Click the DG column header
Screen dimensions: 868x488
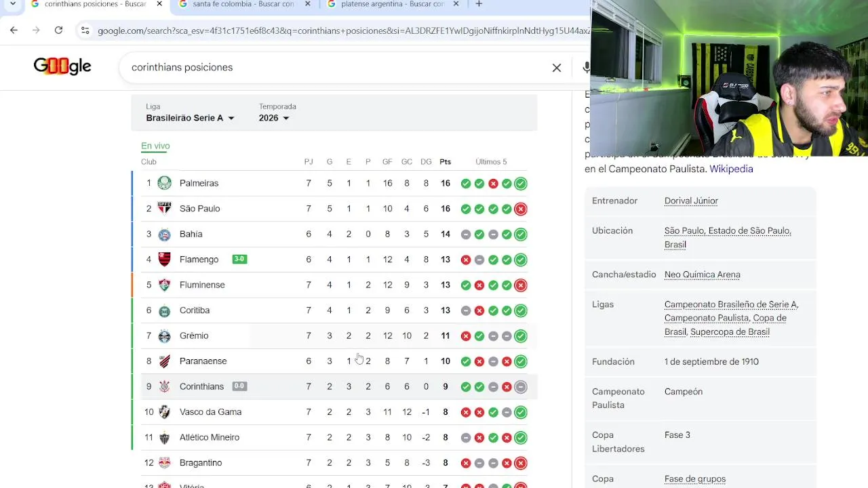[426, 162]
